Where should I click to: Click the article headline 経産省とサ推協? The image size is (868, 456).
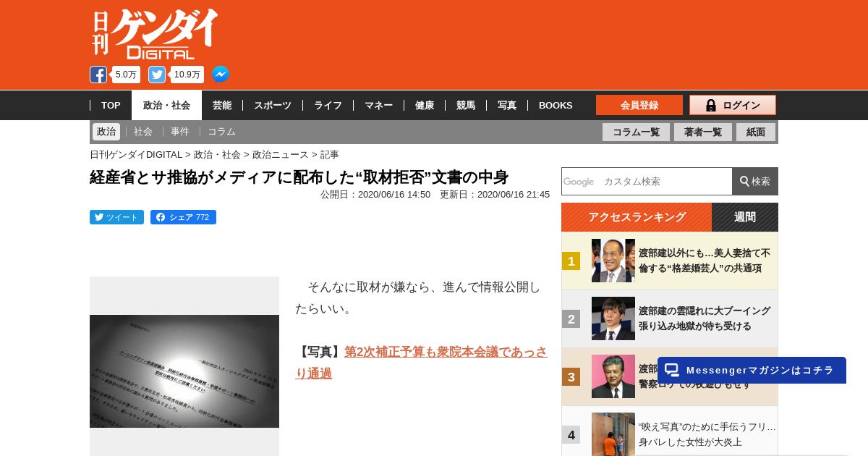click(299, 177)
